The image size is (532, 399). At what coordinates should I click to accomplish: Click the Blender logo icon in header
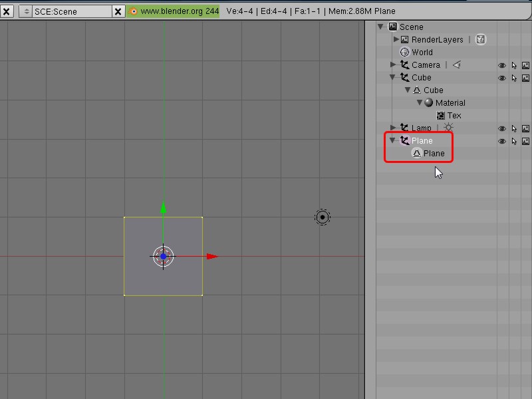pyautogui.click(x=134, y=11)
